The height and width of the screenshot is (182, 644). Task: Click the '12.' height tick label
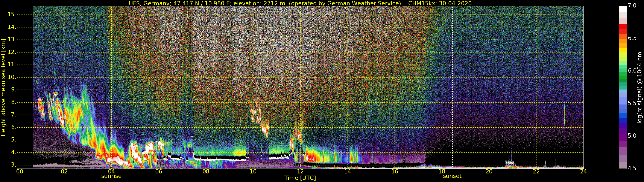coord(12,52)
